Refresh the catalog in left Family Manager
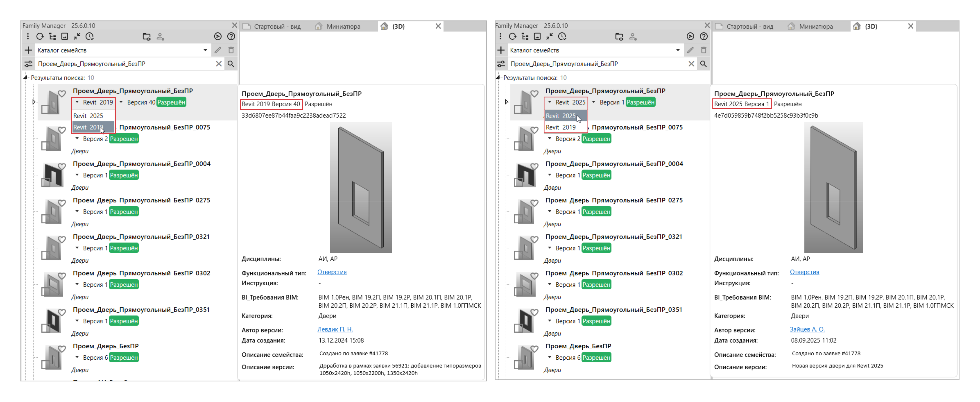Screen dimensions: 980x402 [40, 36]
